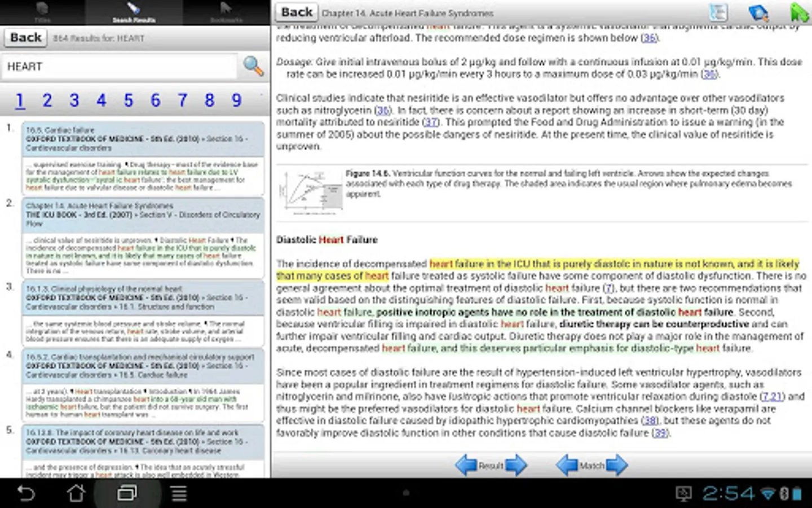Tap the magnifying glass search icon
The width and height of the screenshot is (812, 508).
click(x=253, y=66)
